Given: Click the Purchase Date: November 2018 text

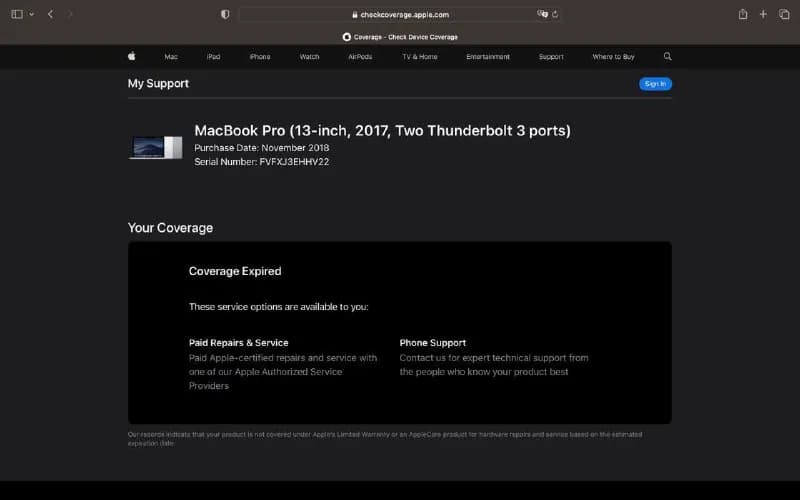Looking at the screenshot, I should click(x=262, y=147).
